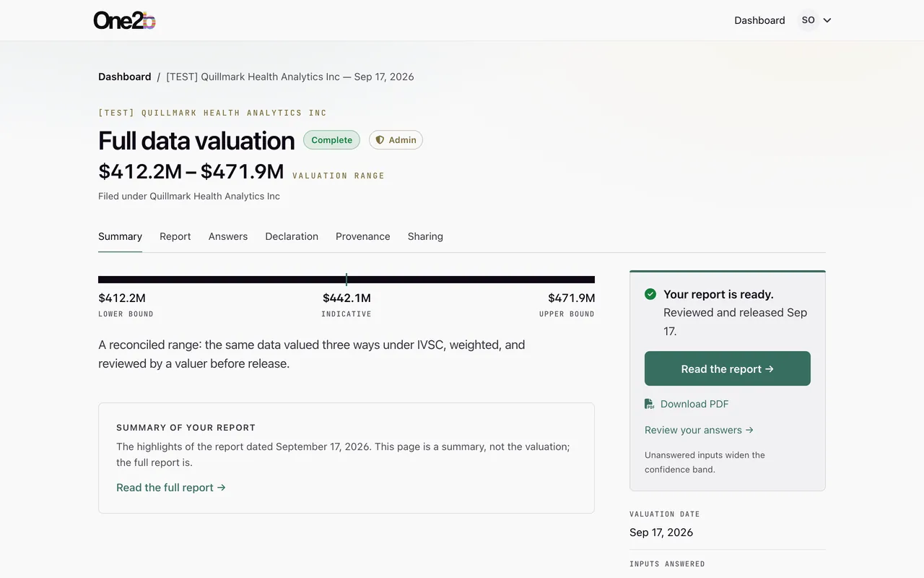Click the Complete status badge
This screenshot has width=924, height=578.
pyautogui.click(x=331, y=140)
